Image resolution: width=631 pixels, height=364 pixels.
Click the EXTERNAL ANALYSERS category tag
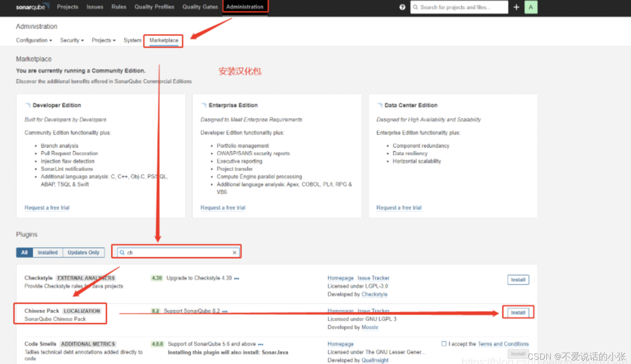coord(86,278)
